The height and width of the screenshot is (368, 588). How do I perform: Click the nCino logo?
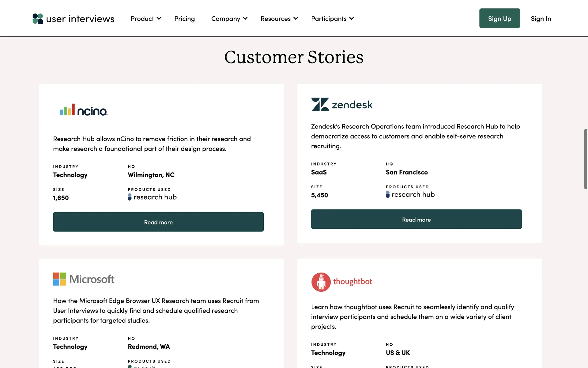(x=83, y=110)
